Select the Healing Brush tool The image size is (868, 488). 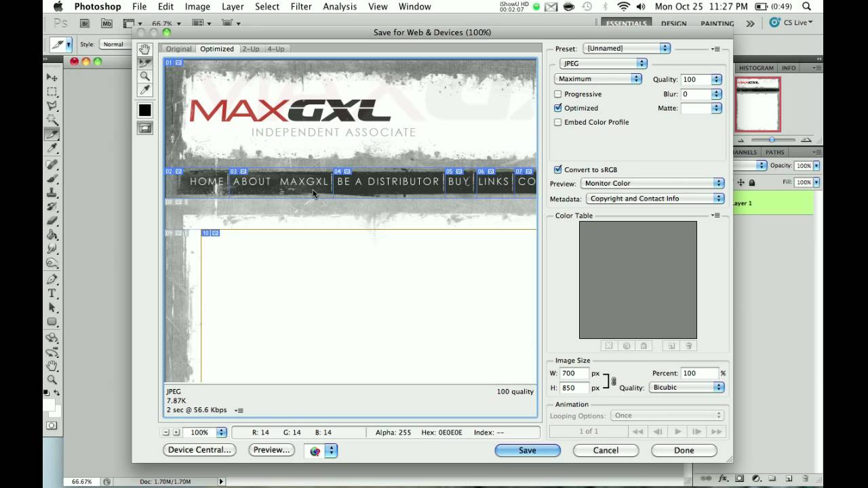(52, 165)
